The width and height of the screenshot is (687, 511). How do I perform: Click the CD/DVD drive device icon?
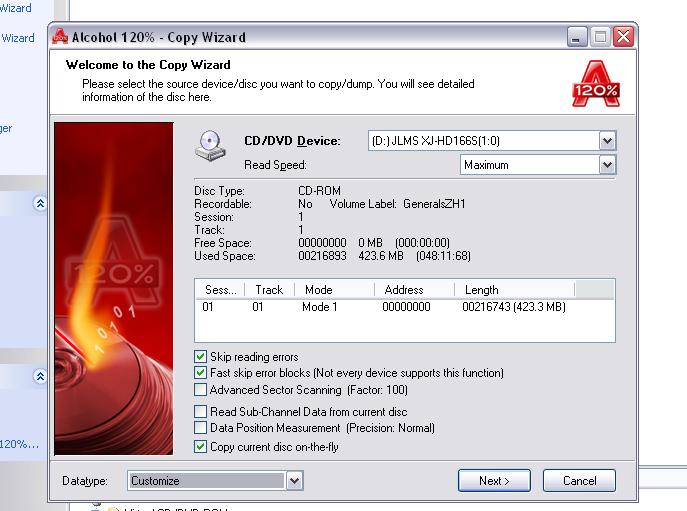click(210, 145)
